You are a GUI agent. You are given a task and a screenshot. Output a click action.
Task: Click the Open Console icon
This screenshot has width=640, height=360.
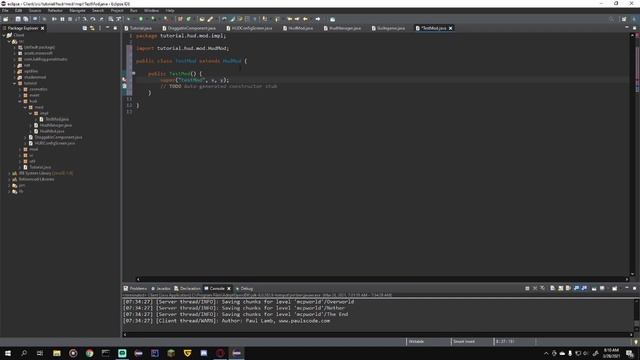click(x=615, y=288)
